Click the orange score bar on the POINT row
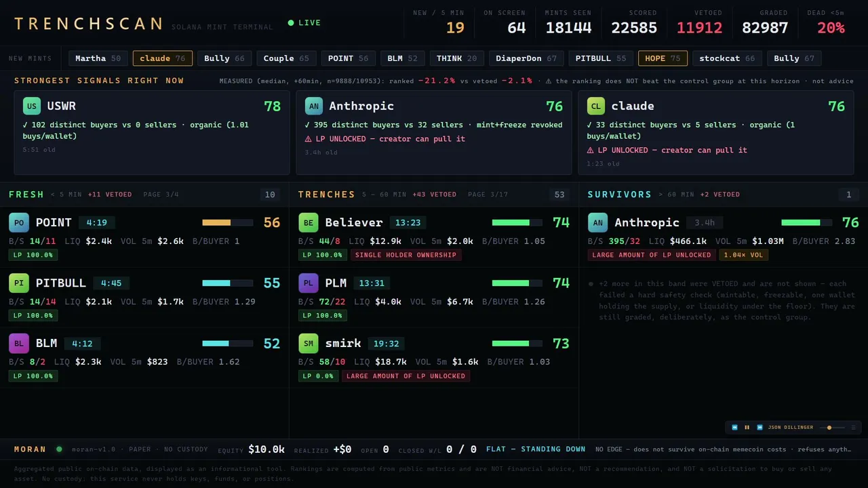Viewport: 868px width, 488px height. click(x=227, y=222)
